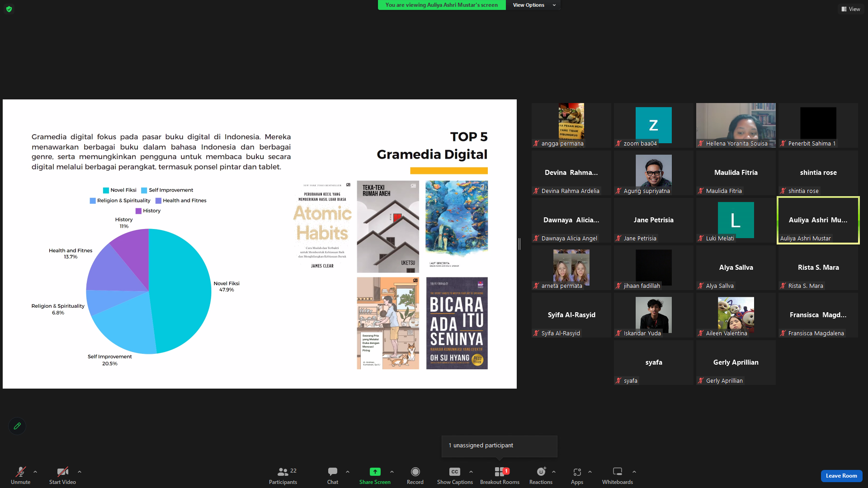Click the gallery panel divider handle
Image resolution: width=868 pixels, height=488 pixels.
[519, 244]
